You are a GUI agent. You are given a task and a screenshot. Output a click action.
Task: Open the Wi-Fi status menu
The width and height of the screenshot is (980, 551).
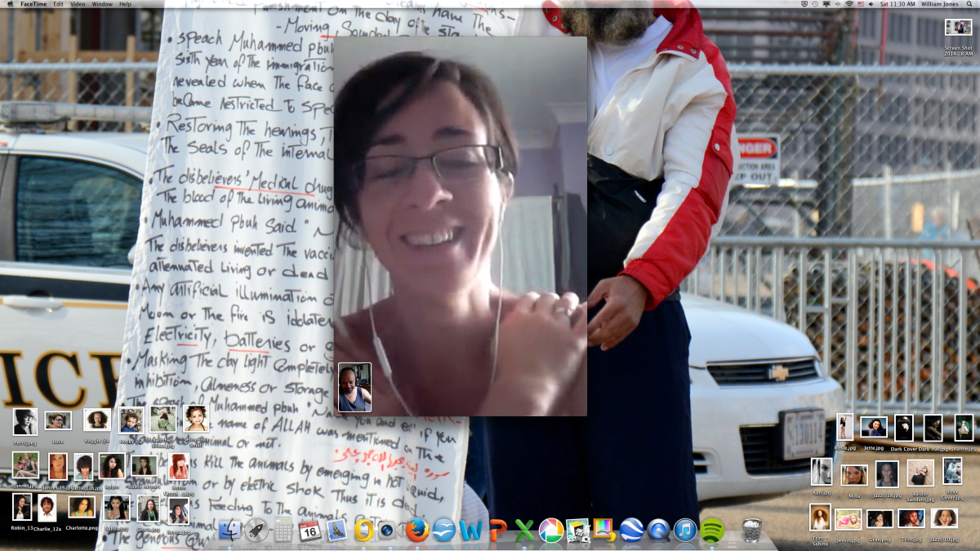[x=849, y=4]
